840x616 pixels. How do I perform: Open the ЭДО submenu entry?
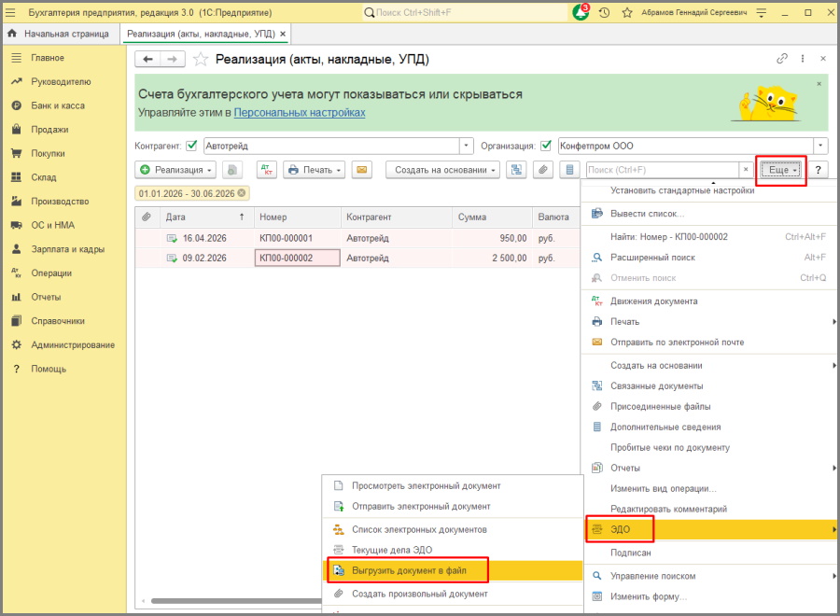[620, 530]
